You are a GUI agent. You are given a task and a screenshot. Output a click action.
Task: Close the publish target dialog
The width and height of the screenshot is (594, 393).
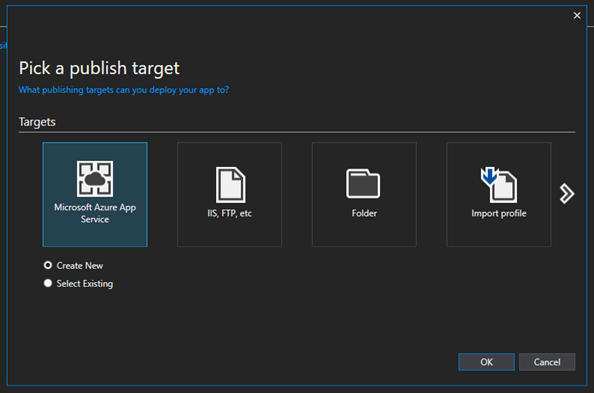(x=577, y=16)
